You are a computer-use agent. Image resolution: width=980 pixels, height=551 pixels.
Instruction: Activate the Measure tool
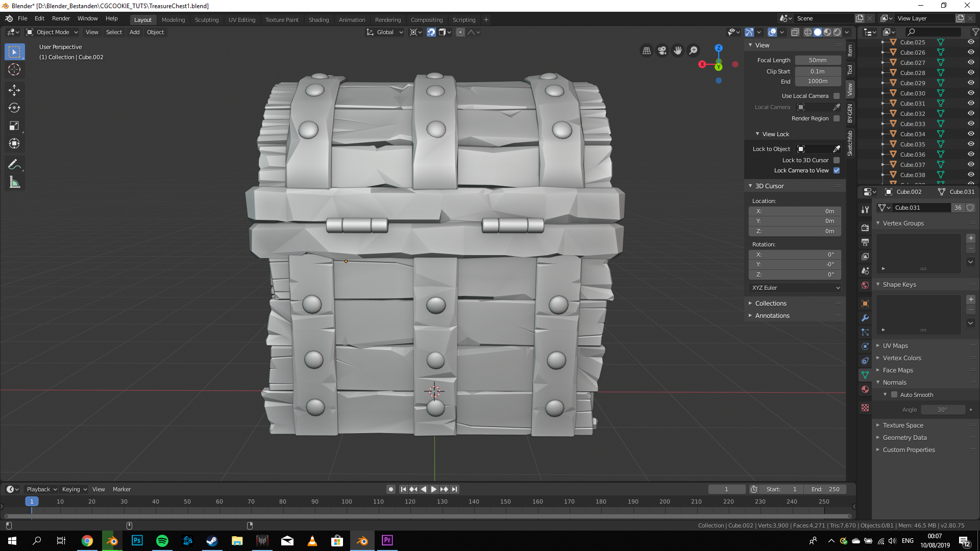14,182
